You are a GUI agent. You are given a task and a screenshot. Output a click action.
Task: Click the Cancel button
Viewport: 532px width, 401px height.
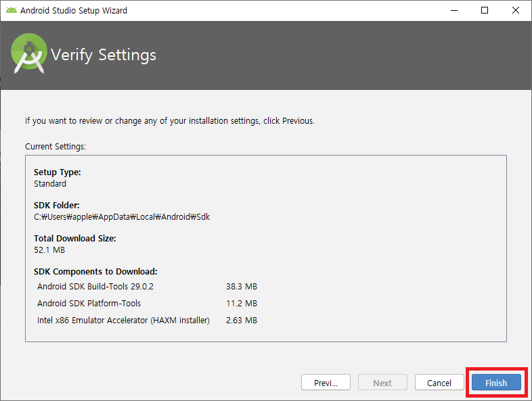tap(439, 383)
